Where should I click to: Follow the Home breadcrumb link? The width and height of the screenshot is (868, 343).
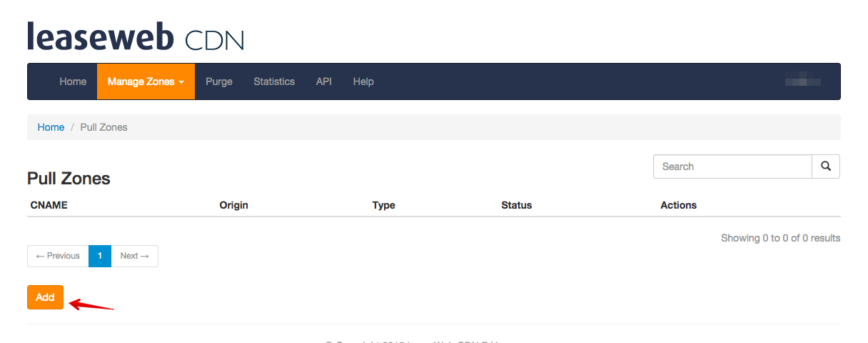[x=51, y=127]
